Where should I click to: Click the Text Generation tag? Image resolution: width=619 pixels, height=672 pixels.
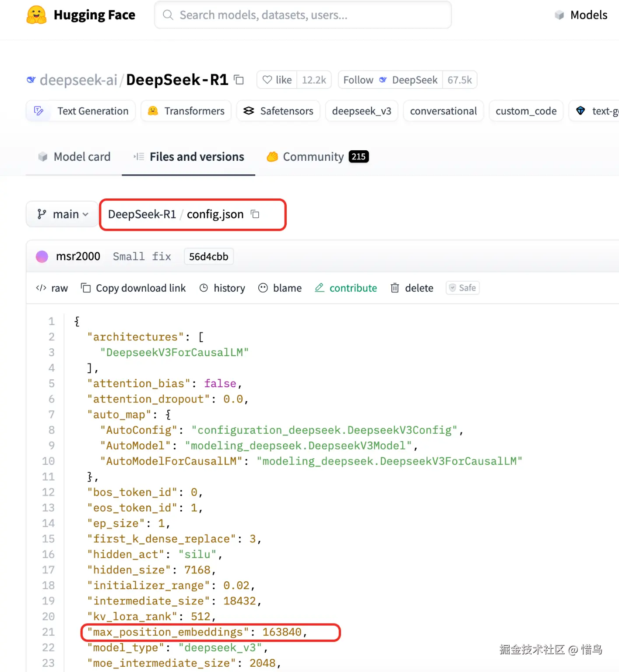pos(81,111)
